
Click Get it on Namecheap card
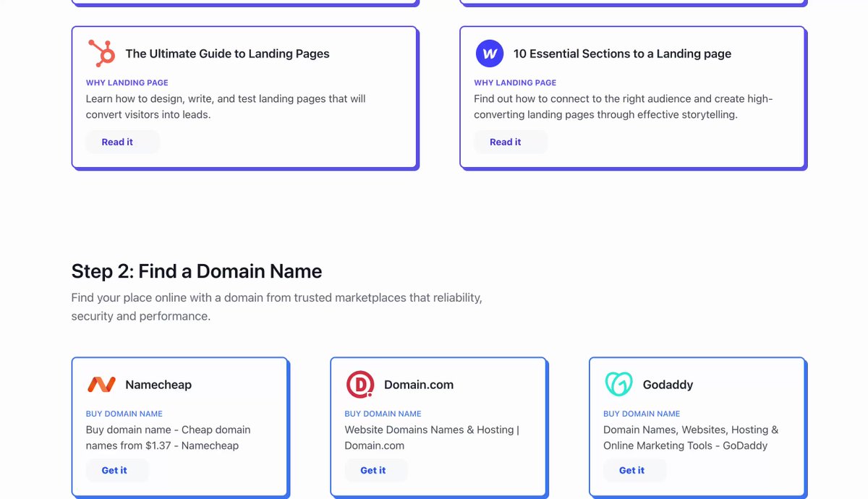117,470
